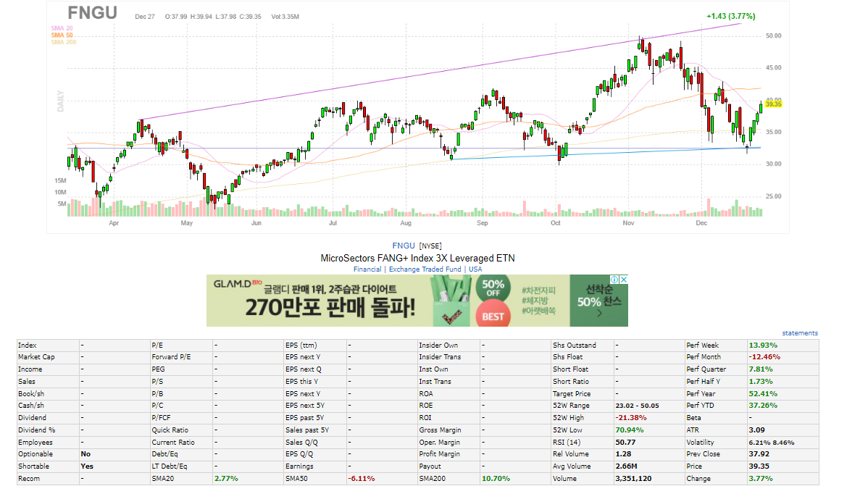Select the RSI (14) value 50.77

click(625, 443)
